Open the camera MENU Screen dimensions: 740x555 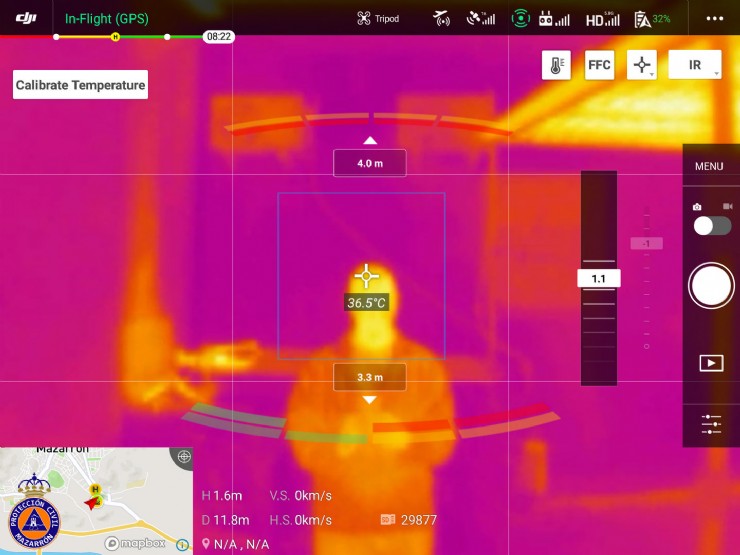pos(709,166)
